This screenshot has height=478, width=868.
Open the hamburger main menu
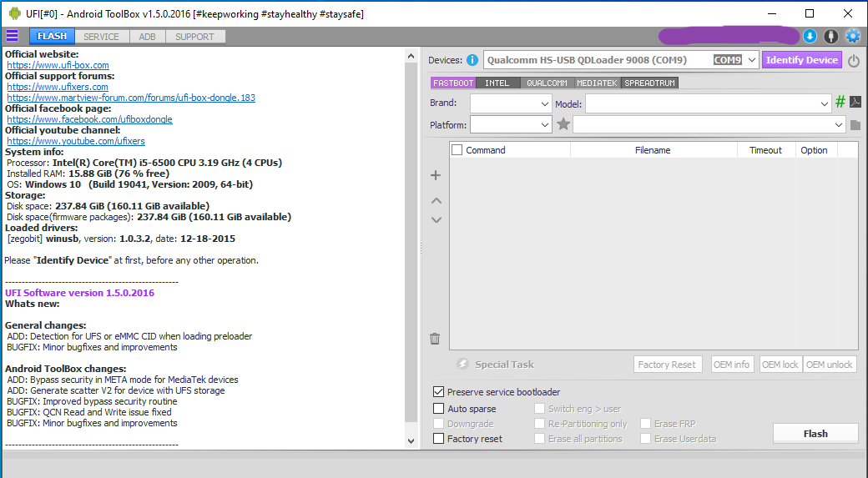click(13, 36)
